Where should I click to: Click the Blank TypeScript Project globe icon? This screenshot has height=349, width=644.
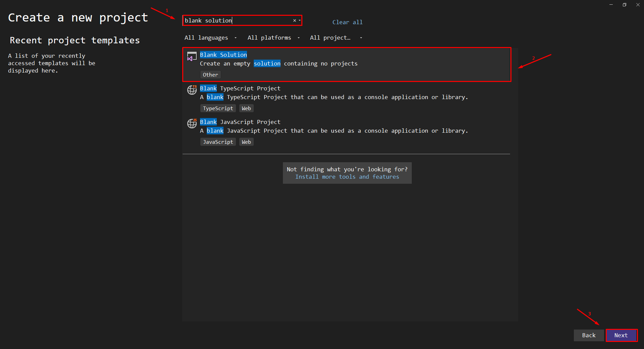tap(192, 90)
